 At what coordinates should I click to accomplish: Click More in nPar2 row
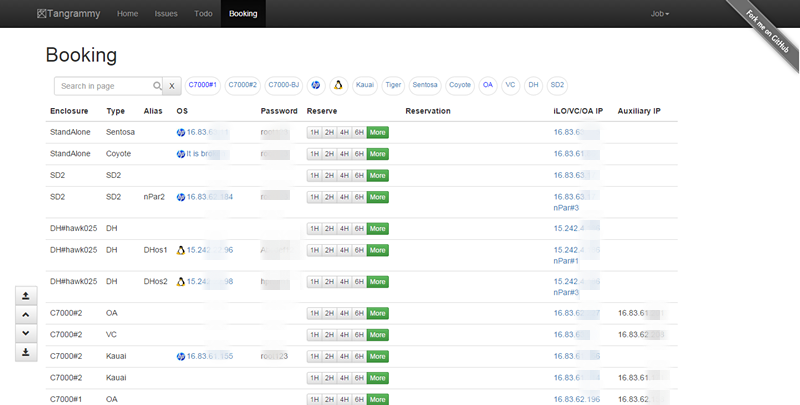coord(378,197)
